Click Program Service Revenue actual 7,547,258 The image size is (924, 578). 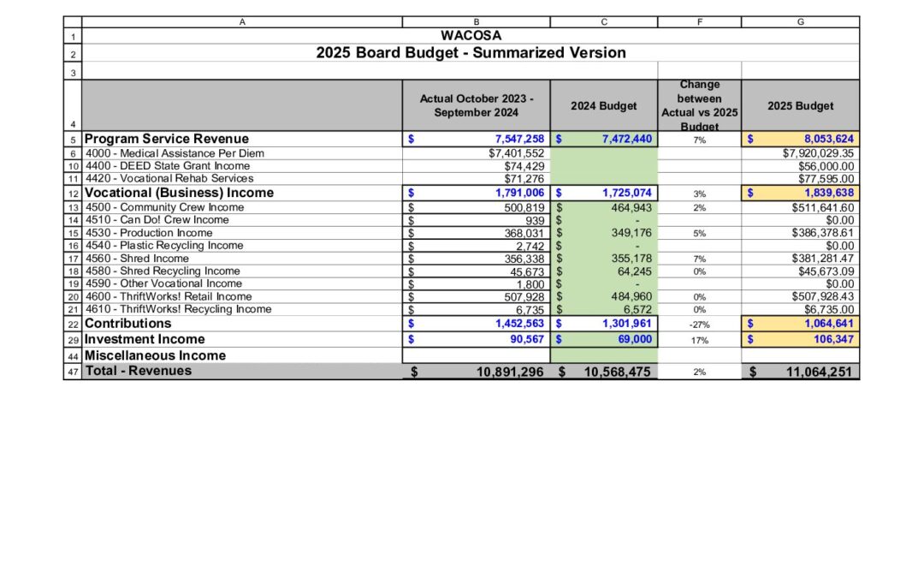pos(477,140)
